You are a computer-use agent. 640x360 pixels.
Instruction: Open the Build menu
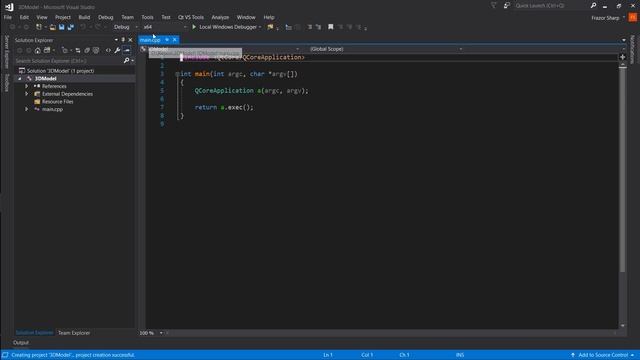click(84, 17)
